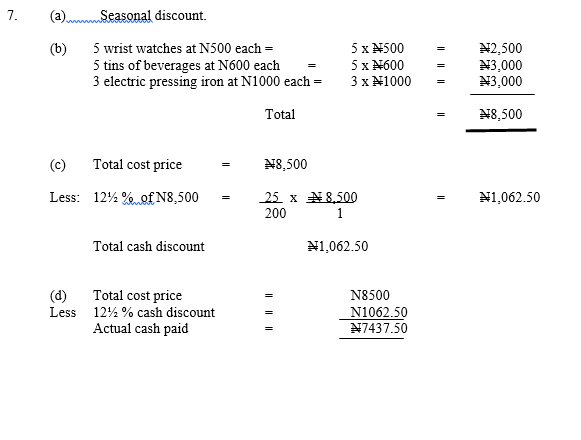Click '12½ % cash discount' text
This screenshot has height=440, width=581.
154,312
